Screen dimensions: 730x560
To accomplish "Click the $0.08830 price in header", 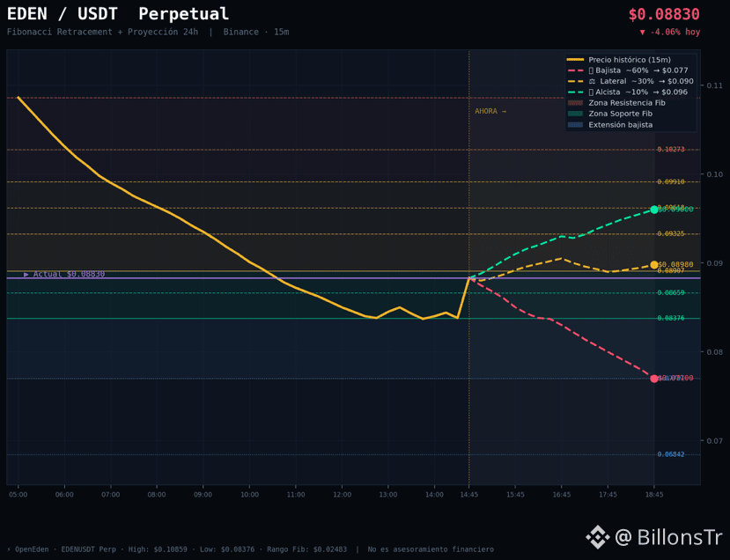I will pos(664,14).
